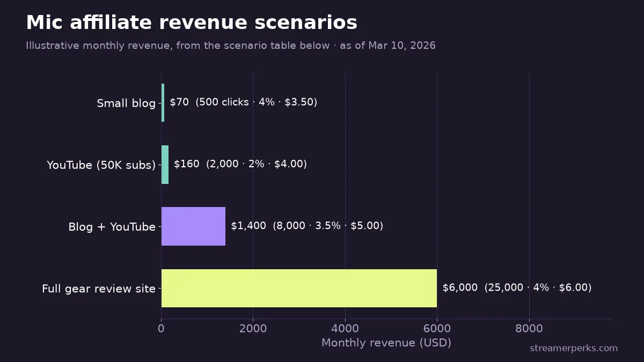The image size is (644, 362).
Task: Select the purple Blog + YouTube bar
Action: tap(193, 226)
